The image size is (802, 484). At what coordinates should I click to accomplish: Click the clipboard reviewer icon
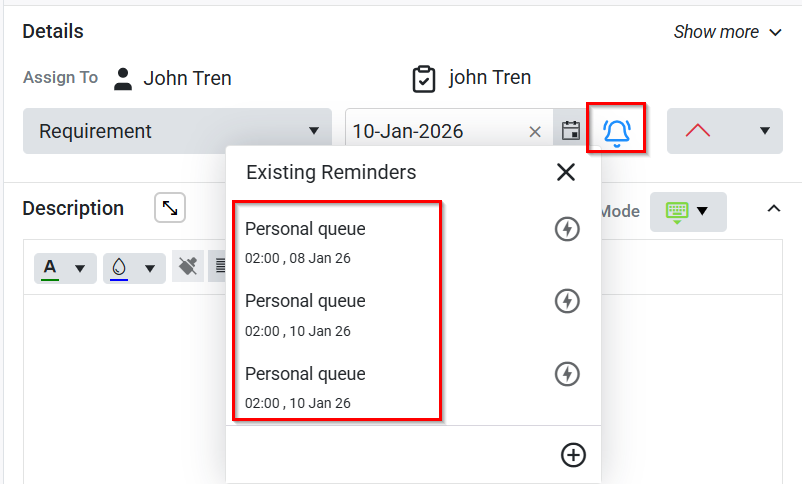pyautogui.click(x=424, y=78)
